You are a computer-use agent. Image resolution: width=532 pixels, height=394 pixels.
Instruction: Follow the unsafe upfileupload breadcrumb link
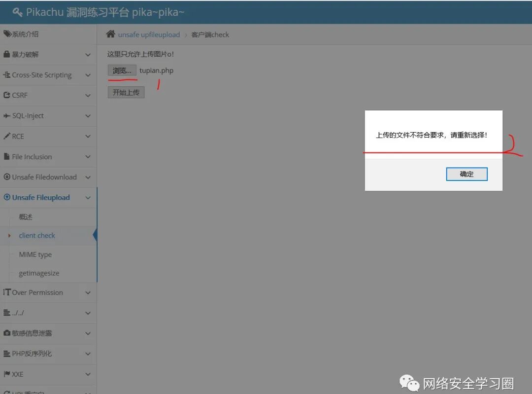click(x=149, y=35)
